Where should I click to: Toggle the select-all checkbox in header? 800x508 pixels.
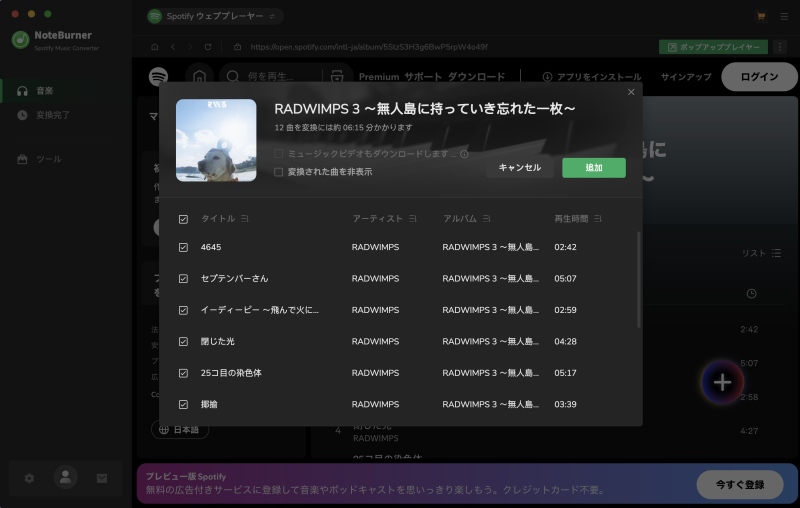coord(183,219)
